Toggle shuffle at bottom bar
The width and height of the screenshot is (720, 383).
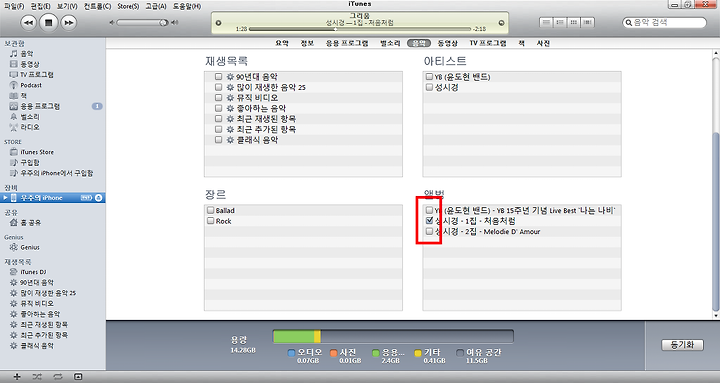[37, 377]
